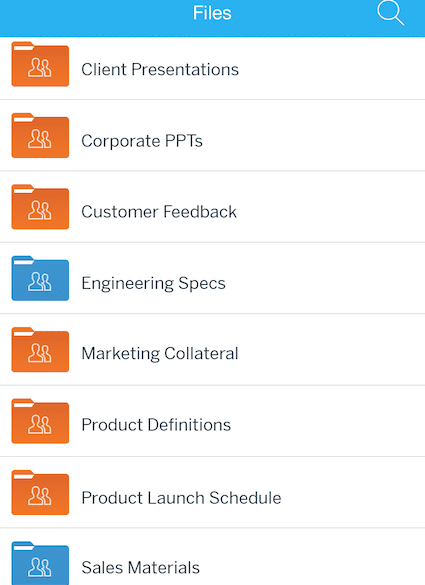425x585 pixels.
Task: Tap the Corporate PPTs orange folder icon
Action: [40, 135]
